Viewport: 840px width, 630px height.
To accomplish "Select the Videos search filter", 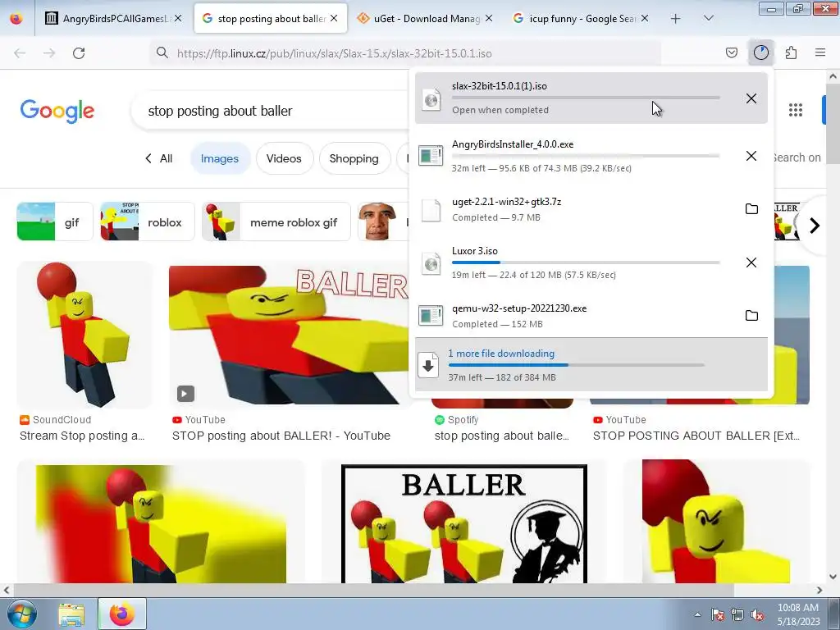I will point(284,158).
